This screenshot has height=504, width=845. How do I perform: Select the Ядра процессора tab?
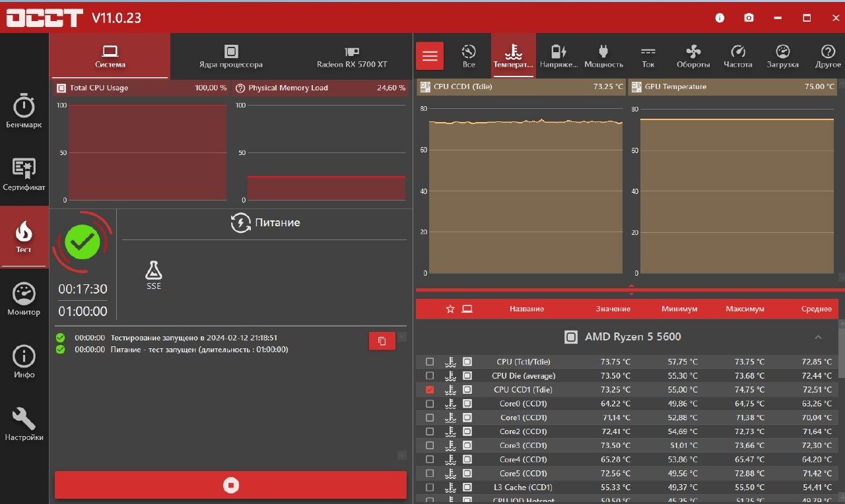pyautogui.click(x=231, y=57)
